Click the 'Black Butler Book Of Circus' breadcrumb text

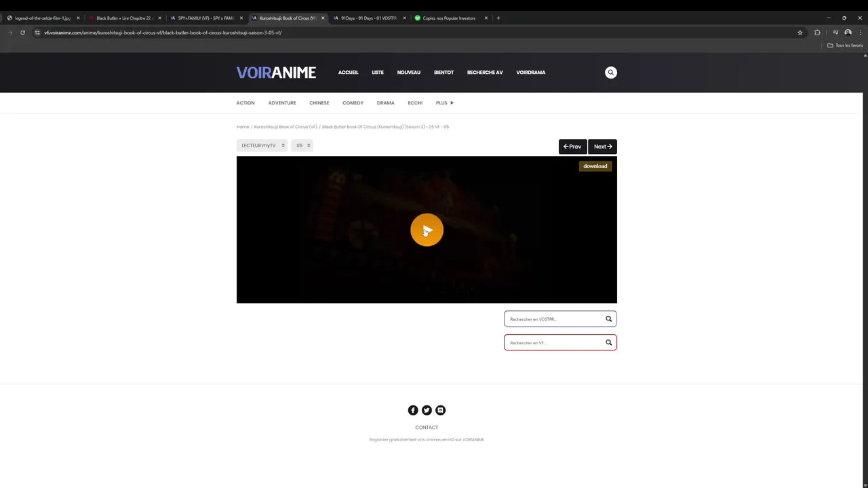click(x=385, y=127)
